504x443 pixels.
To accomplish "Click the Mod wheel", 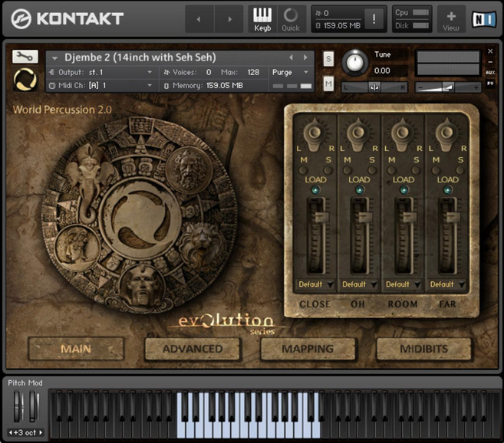I will pos(34,406).
